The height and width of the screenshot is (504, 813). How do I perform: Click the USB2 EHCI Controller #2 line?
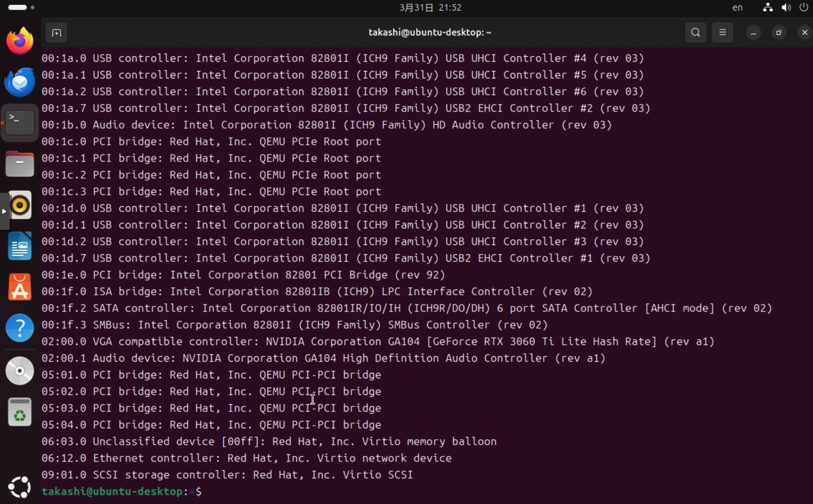(x=346, y=109)
